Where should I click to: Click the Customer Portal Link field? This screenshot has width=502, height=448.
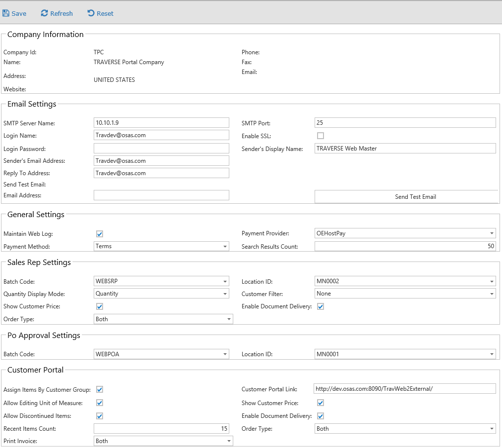pyautogui.click(x=405, y=389)
